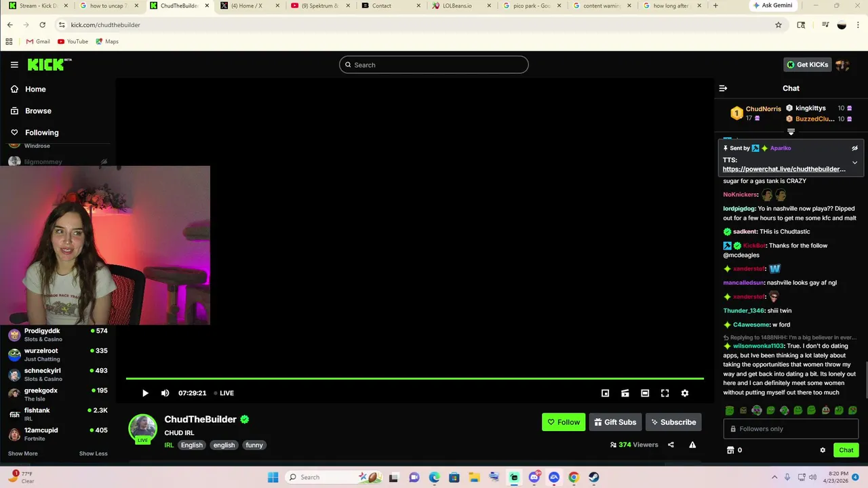Screen dimensions: 868x488
Task: Switch to Stream - Kick browser tab
Action: pyautogui.click(x=39, y=6)
